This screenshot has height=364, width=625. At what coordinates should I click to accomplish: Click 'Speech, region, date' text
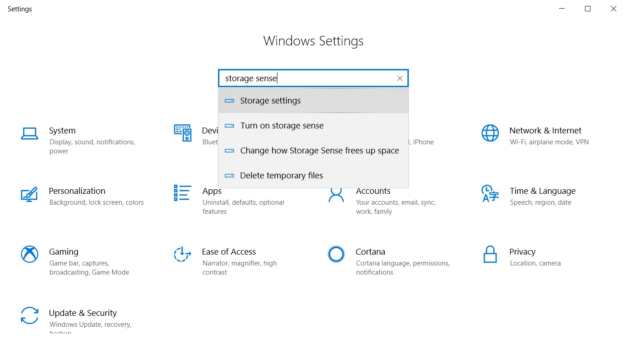tap(541, 202)
